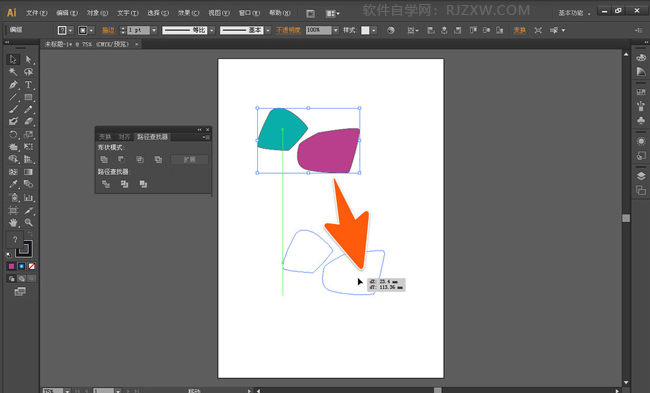Screen dimensions: 650x393
Task: Select the Pen tool
Action: 13,85
